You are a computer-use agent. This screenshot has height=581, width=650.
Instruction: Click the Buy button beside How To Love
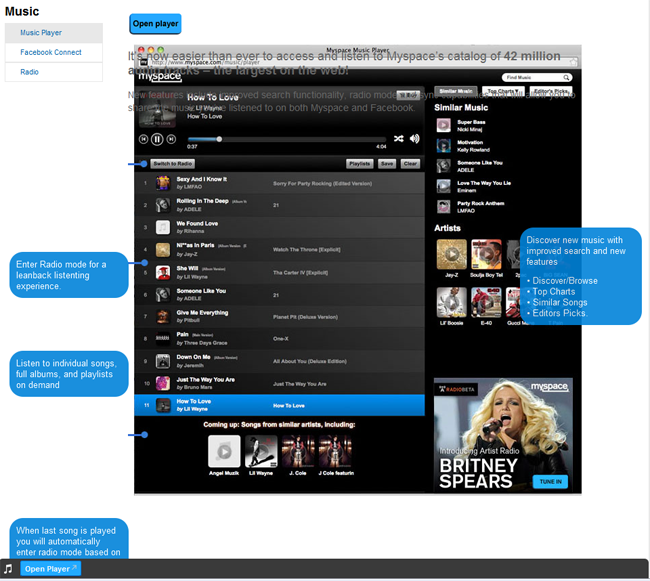click(408, 96)
